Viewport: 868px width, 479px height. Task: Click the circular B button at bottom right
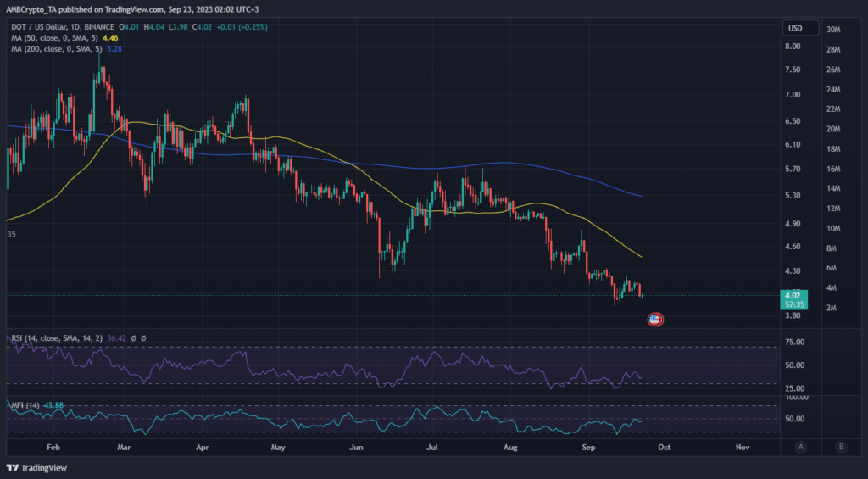(x=840, y=447)
